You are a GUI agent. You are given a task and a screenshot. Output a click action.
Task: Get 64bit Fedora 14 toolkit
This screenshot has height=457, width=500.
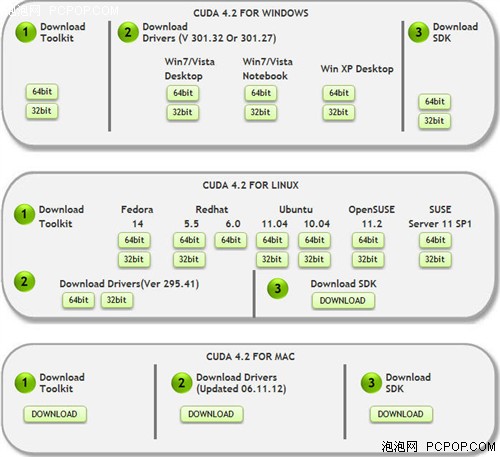(134, 240)
